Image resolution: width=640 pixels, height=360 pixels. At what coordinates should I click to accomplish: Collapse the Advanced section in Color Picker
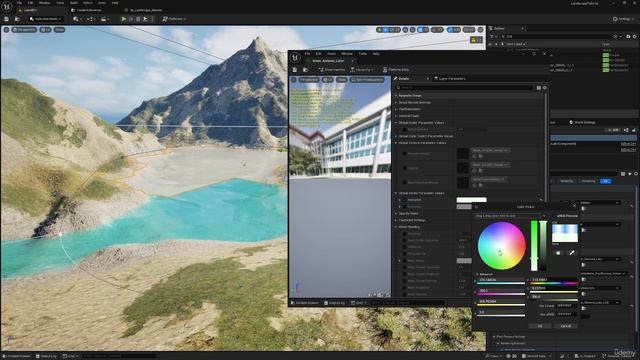(x=477, y=274)
